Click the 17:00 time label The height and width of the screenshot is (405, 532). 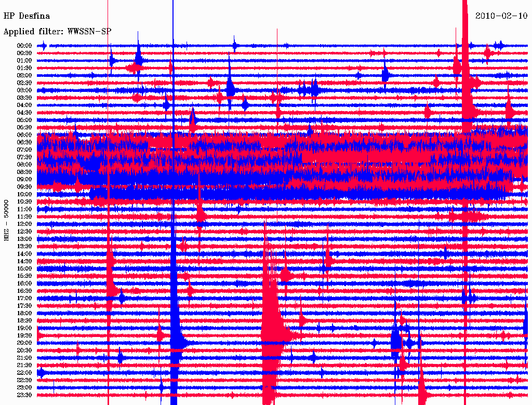pos(24,299)
